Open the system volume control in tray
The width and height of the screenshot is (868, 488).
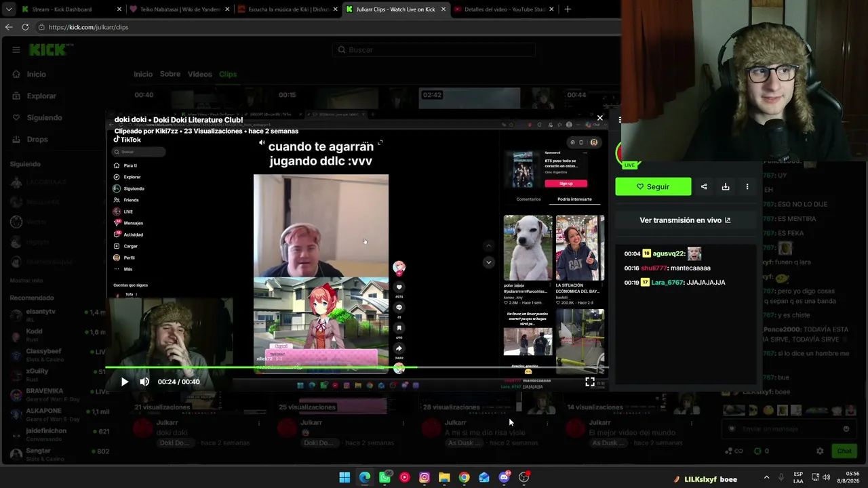(826, 477)
